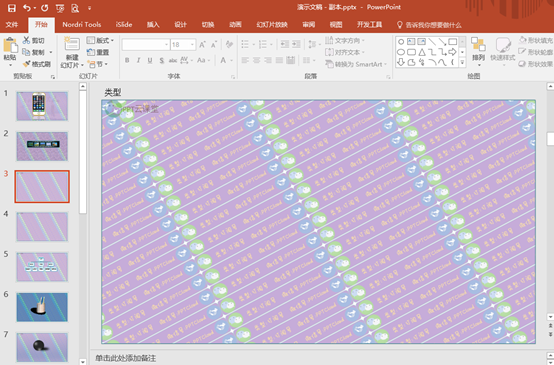Image resolution: width=554 pixels, height=365 pixels.
Task: Click the 告诉我你想要做什么 search box
Action: 429,25
